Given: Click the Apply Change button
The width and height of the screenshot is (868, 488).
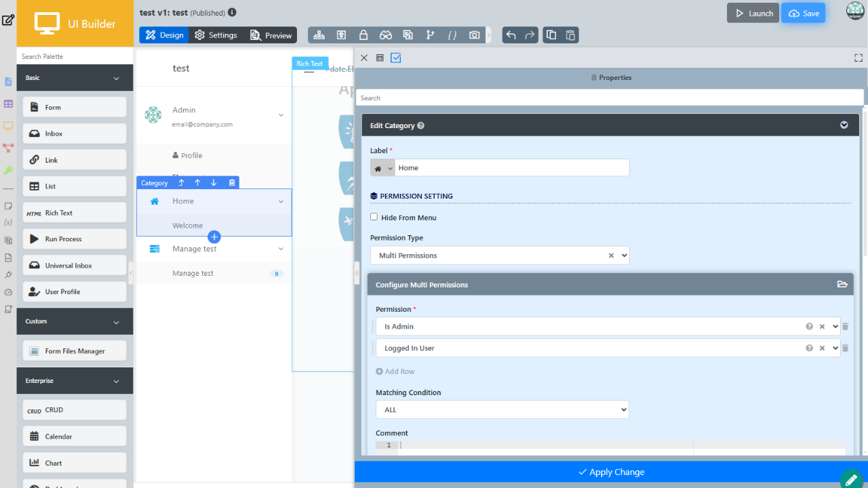Looking at the screenshot, I should point(611,472).
